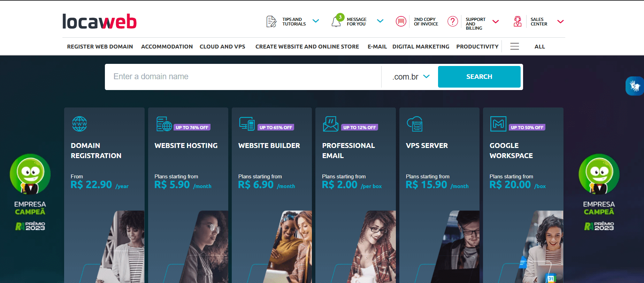The height and width of the screenshot is (283, 644).
Task: Click the left Empresa Campeã award badge
Action: (30, 192)
